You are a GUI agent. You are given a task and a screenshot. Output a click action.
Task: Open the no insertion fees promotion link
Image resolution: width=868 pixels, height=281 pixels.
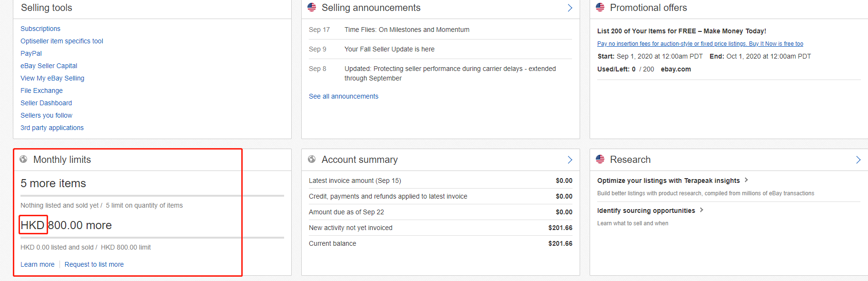pos(700,44)
